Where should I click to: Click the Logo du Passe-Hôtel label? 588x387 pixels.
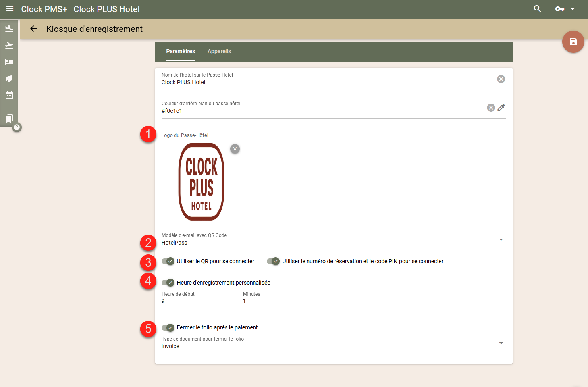tap(185, 135)
